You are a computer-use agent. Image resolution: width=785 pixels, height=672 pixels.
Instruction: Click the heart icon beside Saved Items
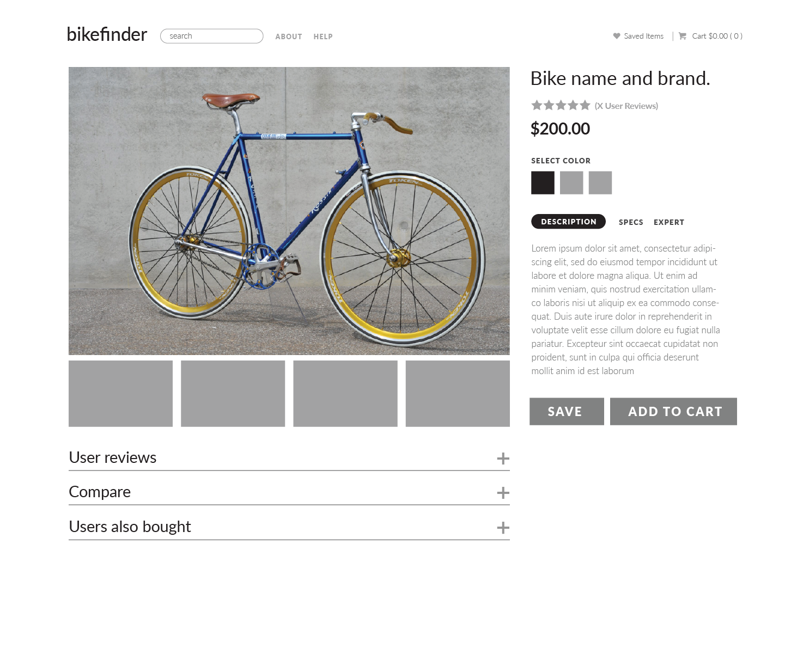pos(617,36)
